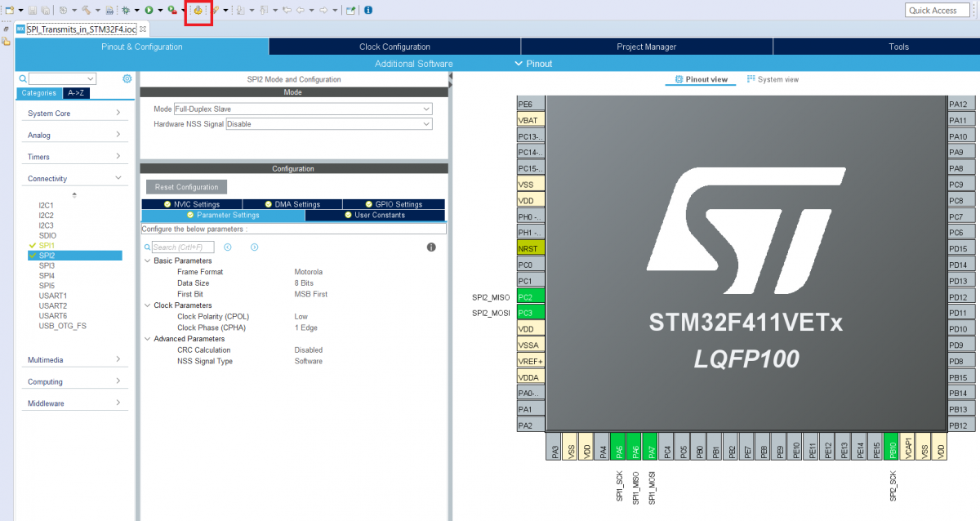Select SPI3 in the Connectivity list
980x521 pixels.
(x=47, y=265)
